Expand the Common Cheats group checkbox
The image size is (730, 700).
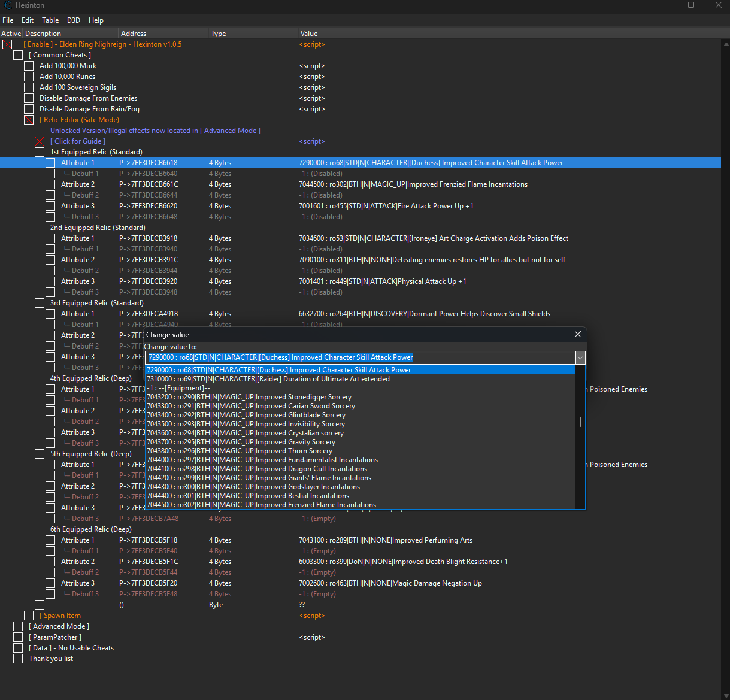tap(18, 55)
